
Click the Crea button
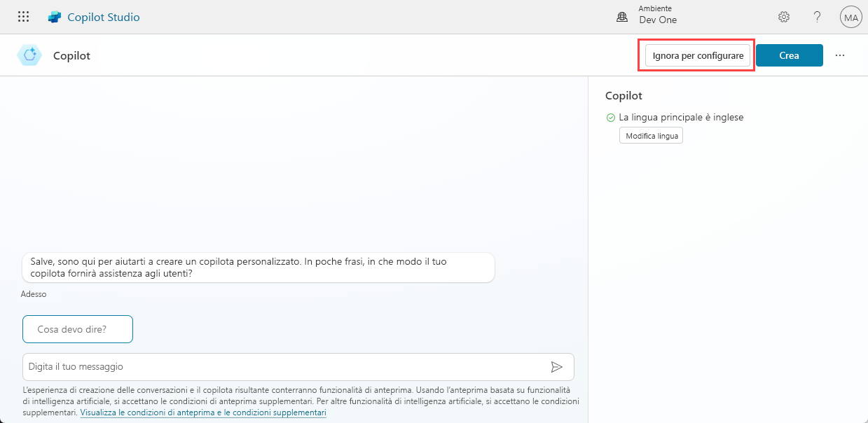tap(790, 55)
